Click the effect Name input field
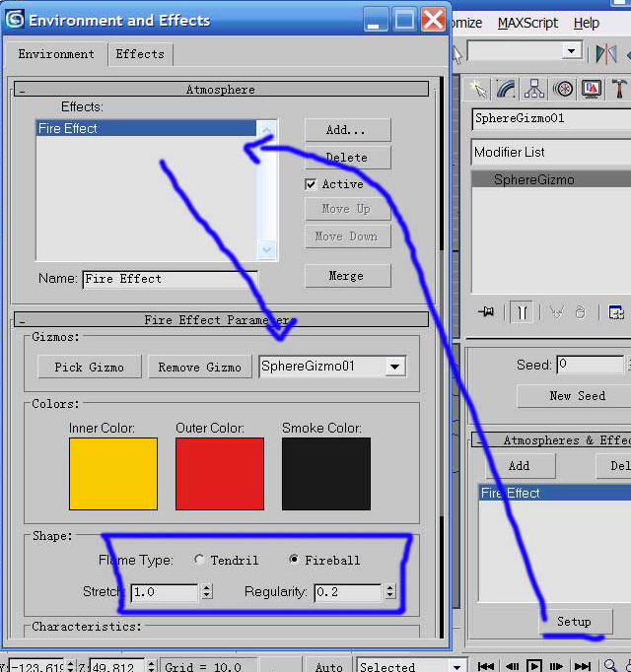Viewport: 631px width, 672px height. pos(171,280)
